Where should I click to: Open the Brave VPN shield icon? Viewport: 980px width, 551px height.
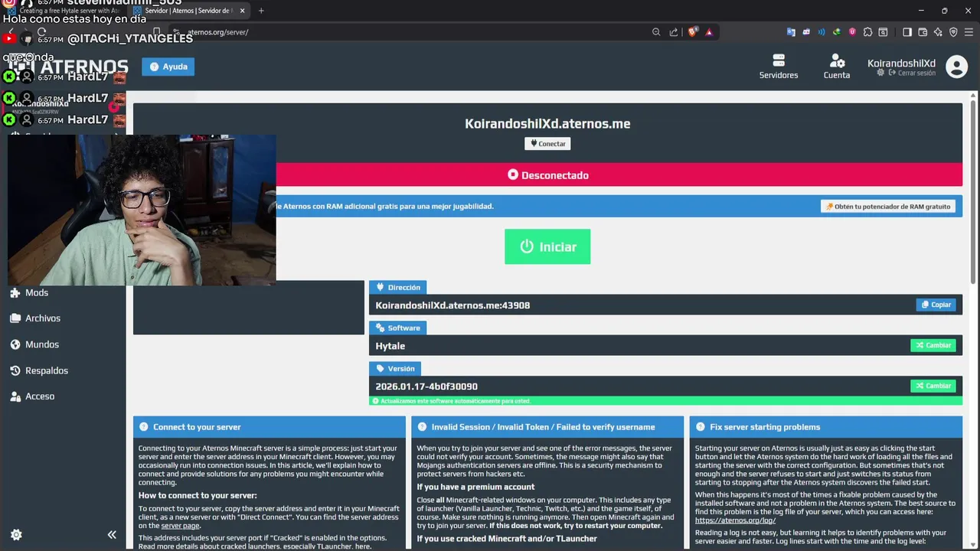coord(953,32)
